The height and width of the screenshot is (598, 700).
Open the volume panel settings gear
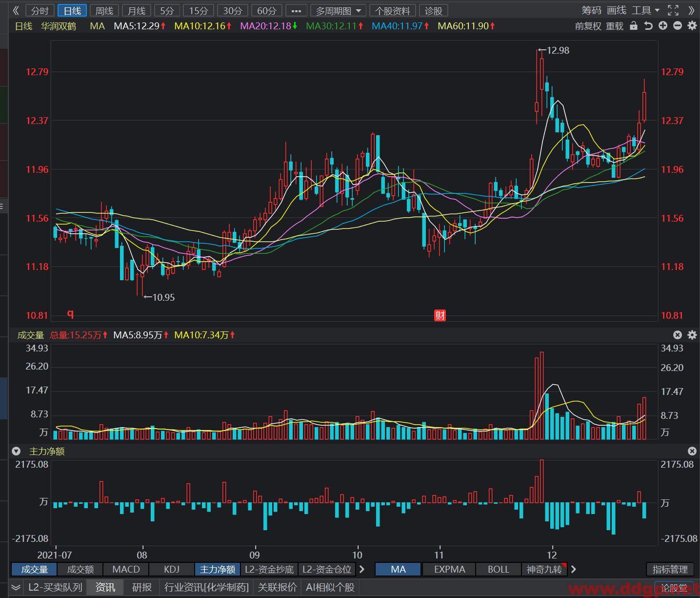692,335
